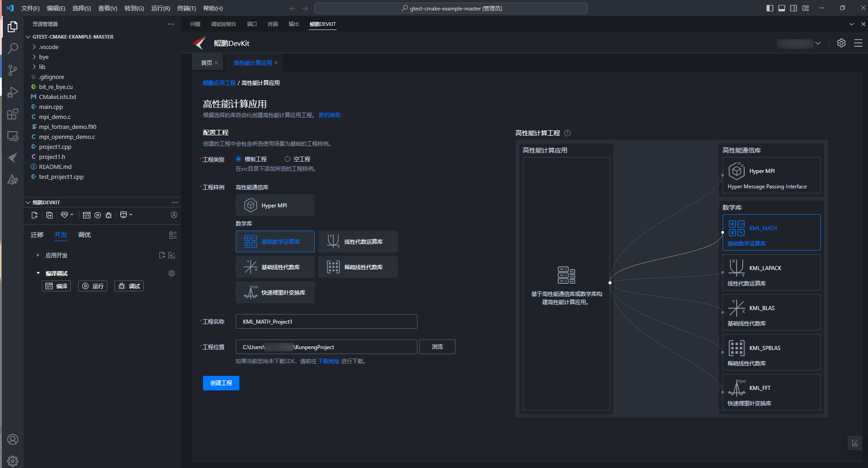The image size is (868, 468).
Task: Open the Accounts icon in the activity bar
Action: (13, 439)
